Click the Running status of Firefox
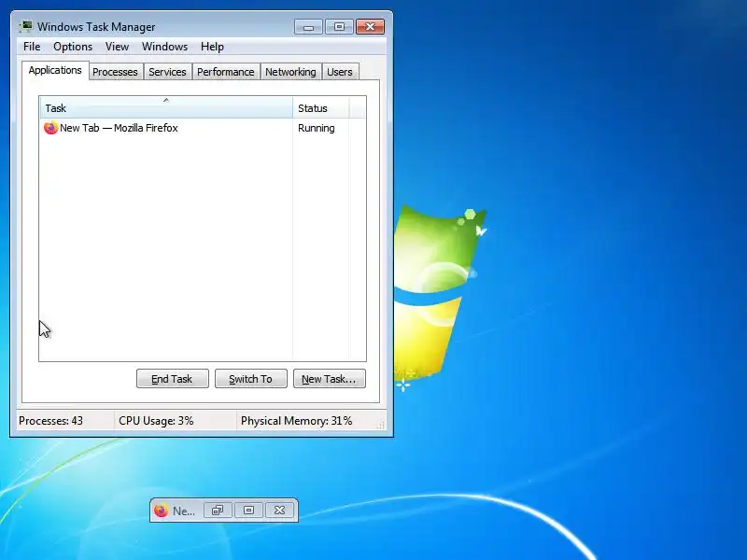Screen dimensions: 747x560 point(317,128)
